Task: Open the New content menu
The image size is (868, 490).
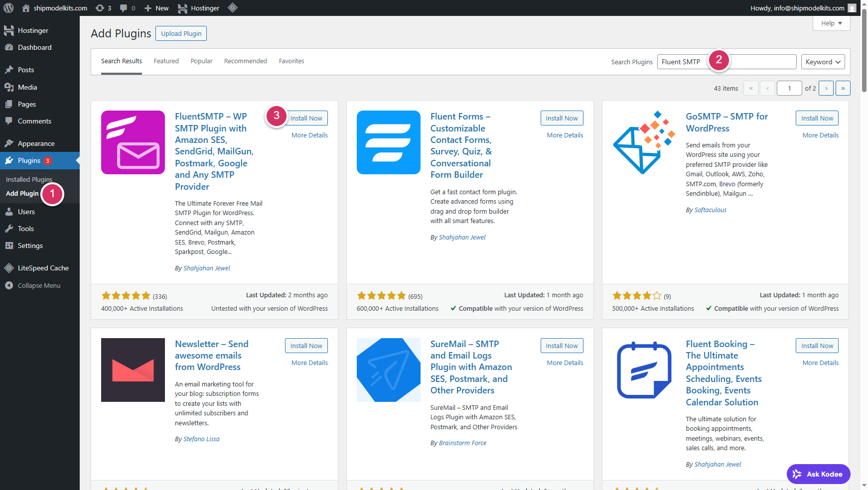Action: coord(156,8)
